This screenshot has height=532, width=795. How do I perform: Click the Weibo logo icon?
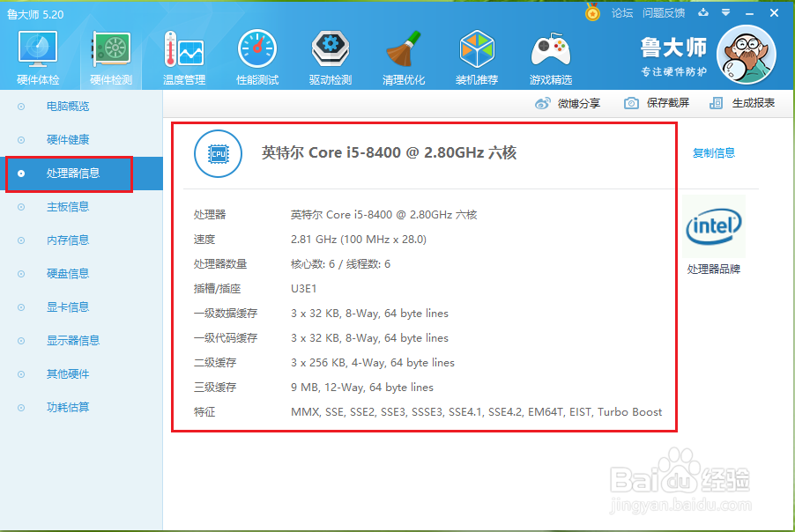[x=543, y=103]
